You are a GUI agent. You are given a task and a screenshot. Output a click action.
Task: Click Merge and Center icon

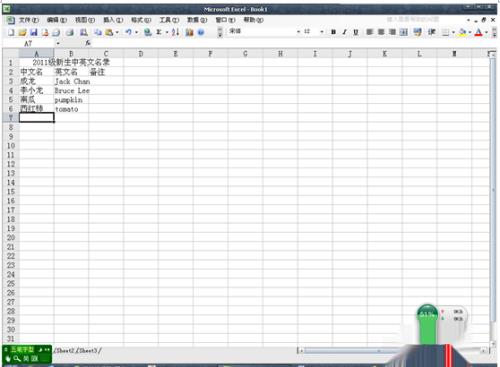point(403,32)
